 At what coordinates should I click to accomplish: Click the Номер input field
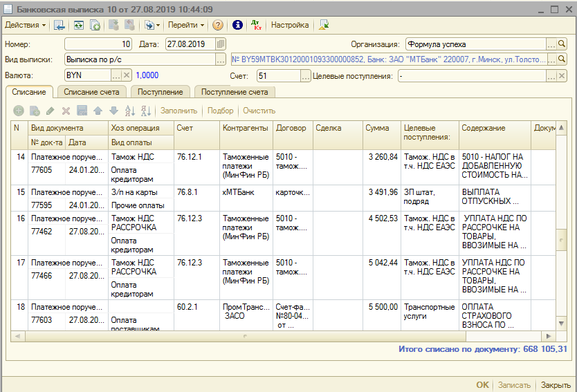tap(98, 44)
